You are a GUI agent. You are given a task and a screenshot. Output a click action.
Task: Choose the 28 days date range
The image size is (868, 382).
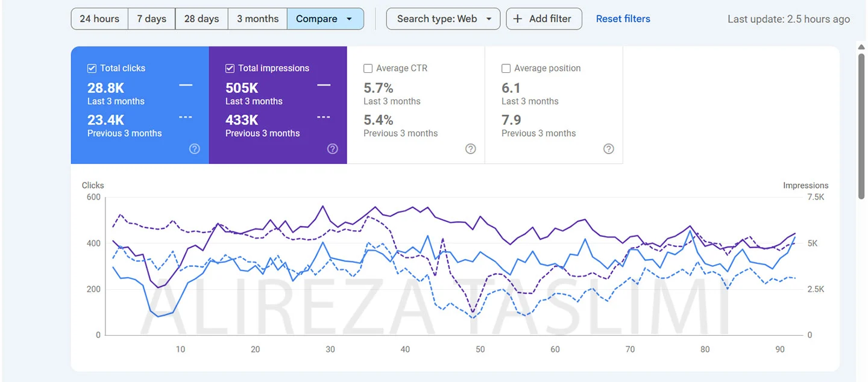201,19
